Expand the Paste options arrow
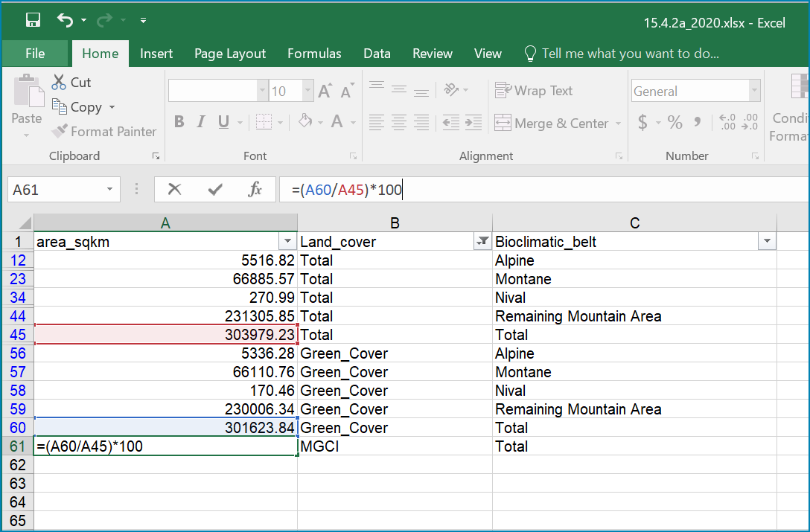The width and height of the screenshot is (810, 532). tap(26, 135)
